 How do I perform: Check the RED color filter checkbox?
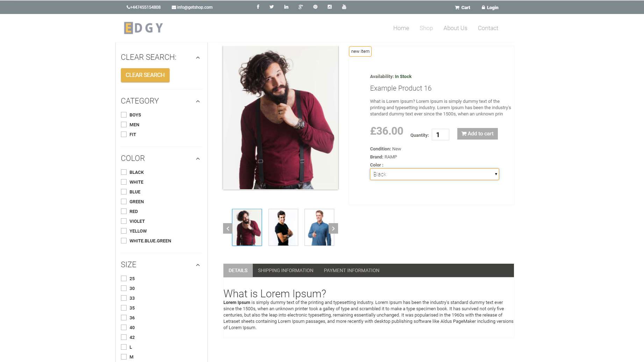pyautogui.click(x=124, y=211)
